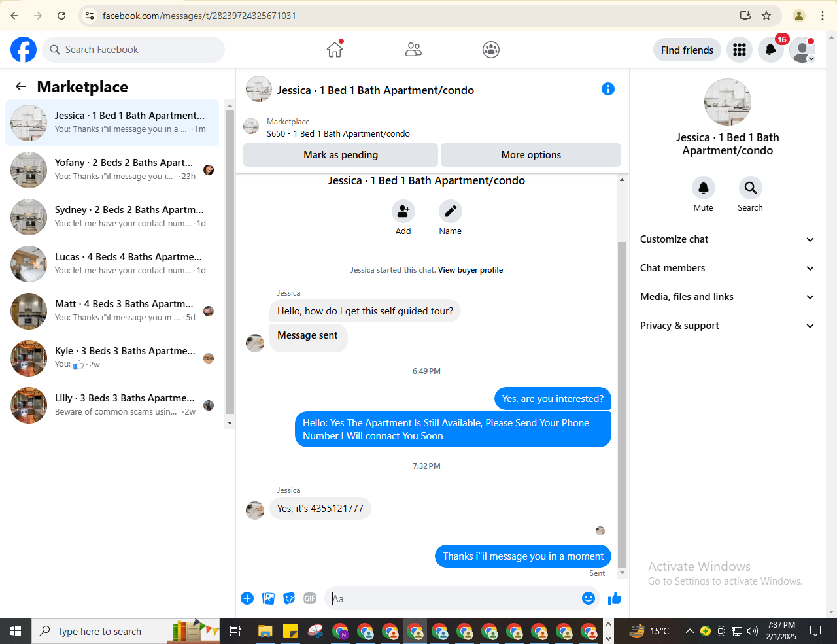Choose a GIF icon
This screenshot has height=644, width=837.
coord(310,598)
